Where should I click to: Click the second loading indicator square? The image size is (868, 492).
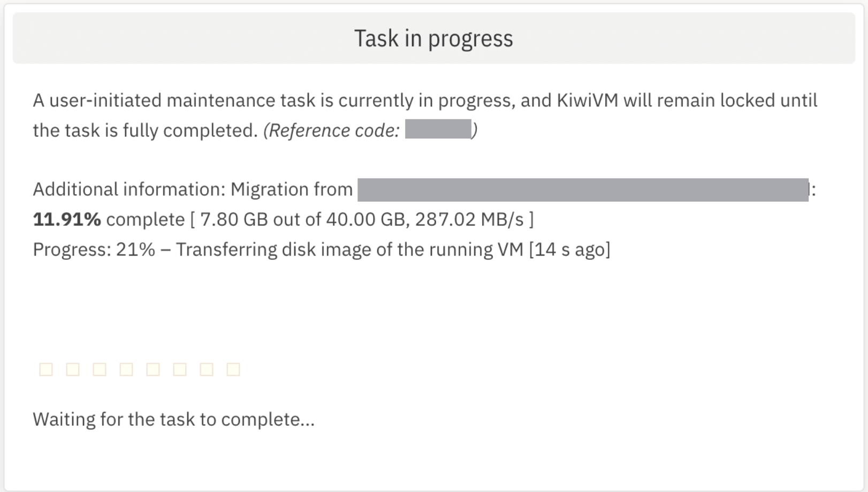pos(73,370)
